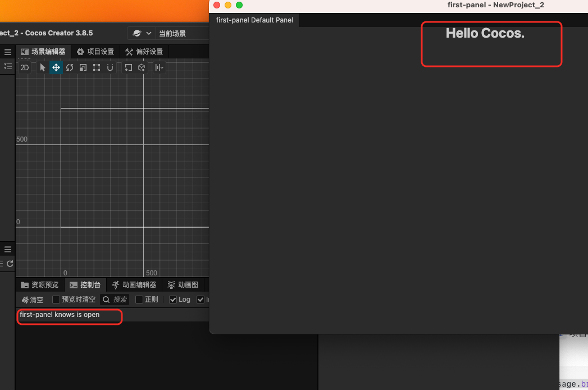Click the Hello Cocos. heading text
Image resolution: width=588 pixels, height=390 pixels.
click(x=485, y=33)
